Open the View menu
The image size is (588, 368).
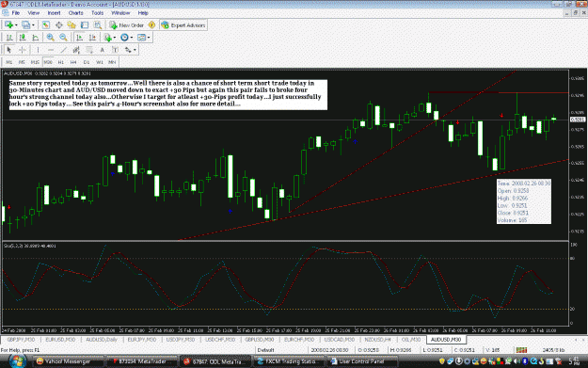(33, 13)
